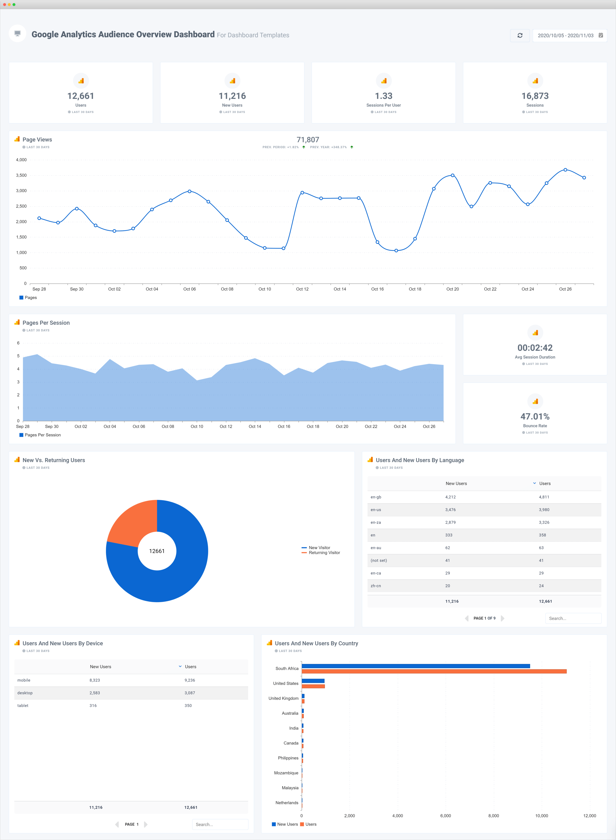Toggle New Users blue legend swatch in country chart
The height and width of the screenshot is (840, 616).
click(x=274, y=824)
